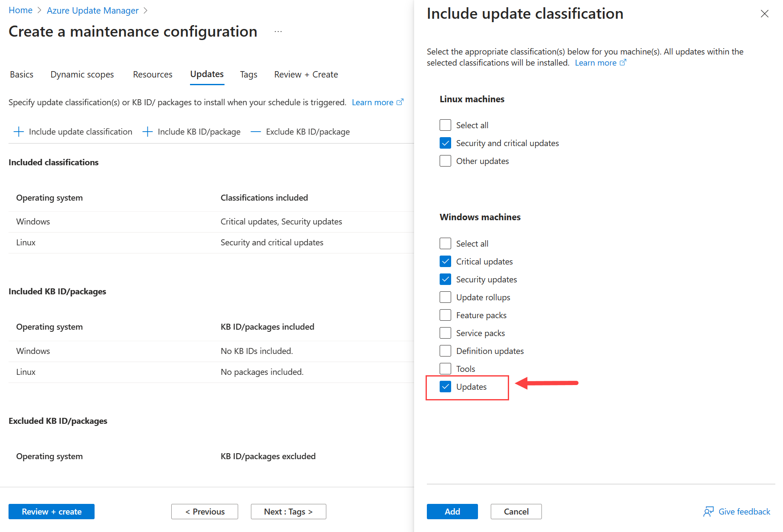Disable the highlighted Updates checkbox
The width and height of the screenshot is (783, 532).
446,386
